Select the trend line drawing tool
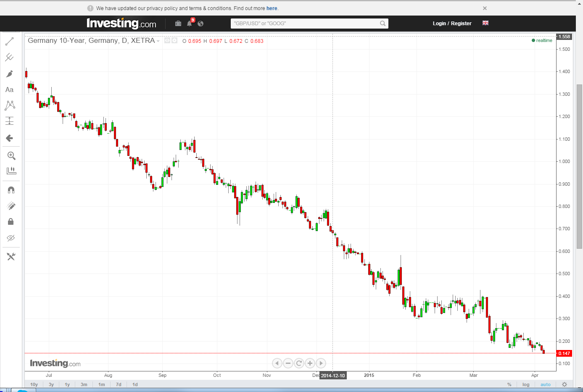Screen dimensions: 583x392 tap(9, 42)
